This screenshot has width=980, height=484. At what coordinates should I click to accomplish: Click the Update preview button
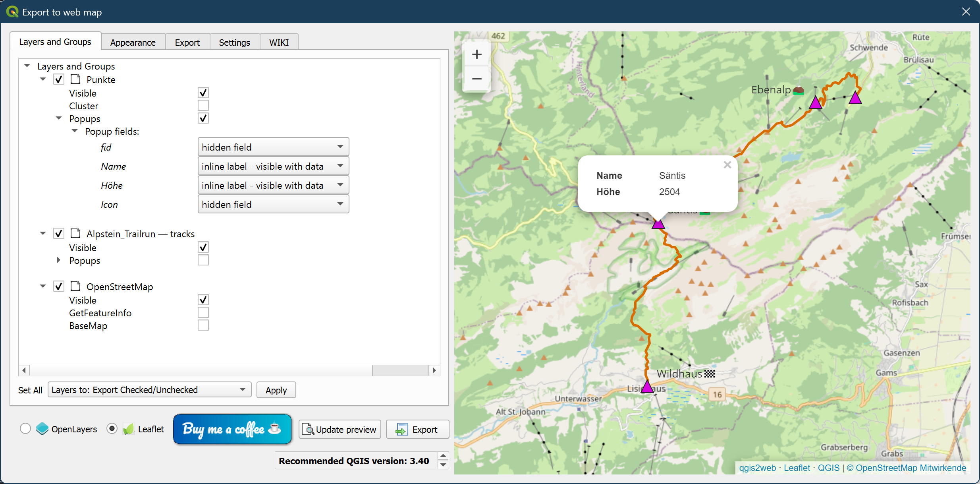pyautogui.click(x=340, y=429)
